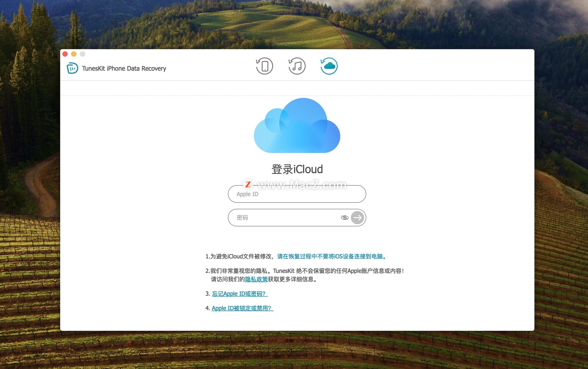Toggle password visibility eye icon
Screen dimensions: 588x369
point(345,218)
